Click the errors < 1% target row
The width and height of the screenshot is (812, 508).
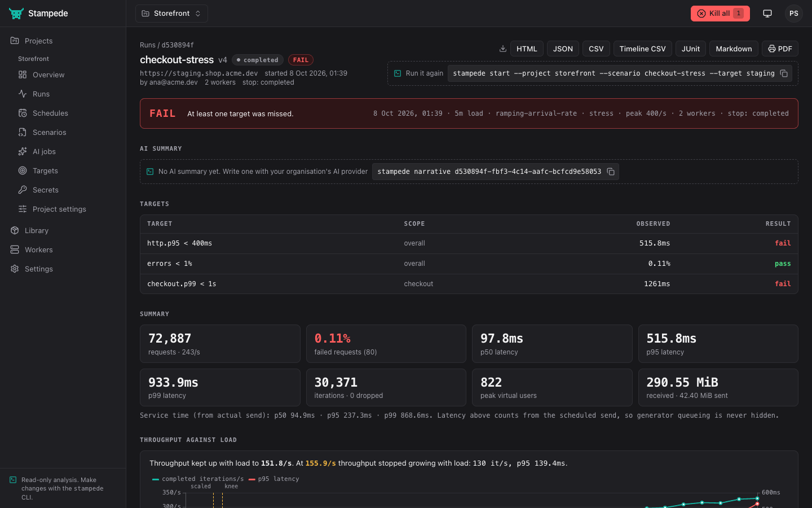[x=469, y=264]
